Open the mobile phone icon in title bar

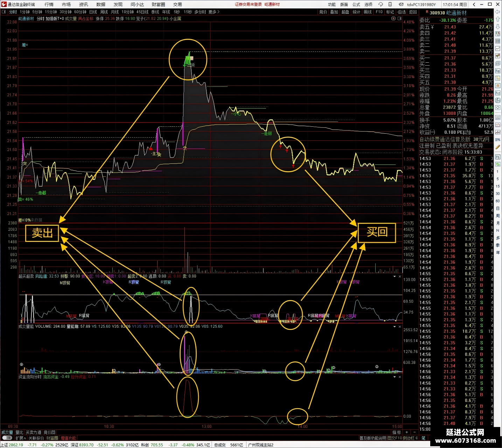coord(390,5)
